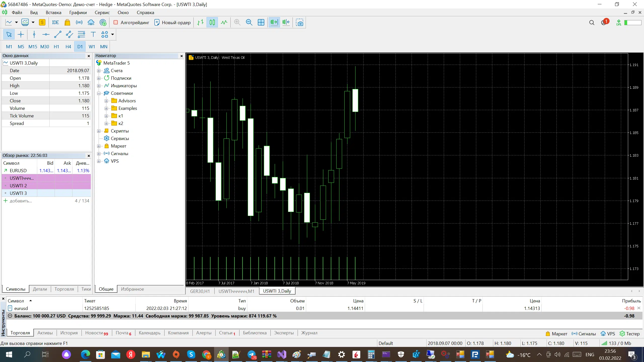This screenshot has height=362, width=644.
Task: Expand the Advisors folder in Navigator
Action: tap(106, 101)
